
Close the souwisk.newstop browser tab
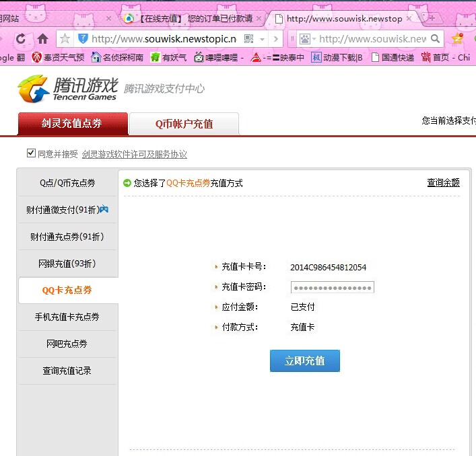point(409,18)
